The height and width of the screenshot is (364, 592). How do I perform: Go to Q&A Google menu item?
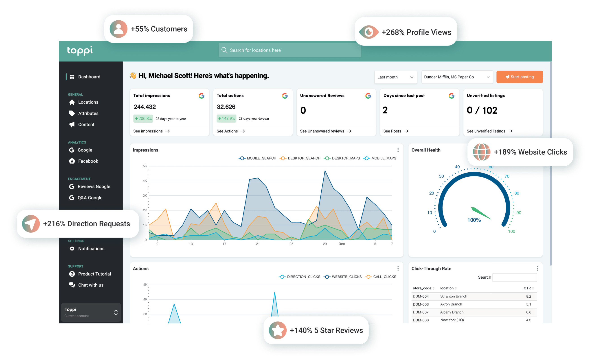[90, 198]
